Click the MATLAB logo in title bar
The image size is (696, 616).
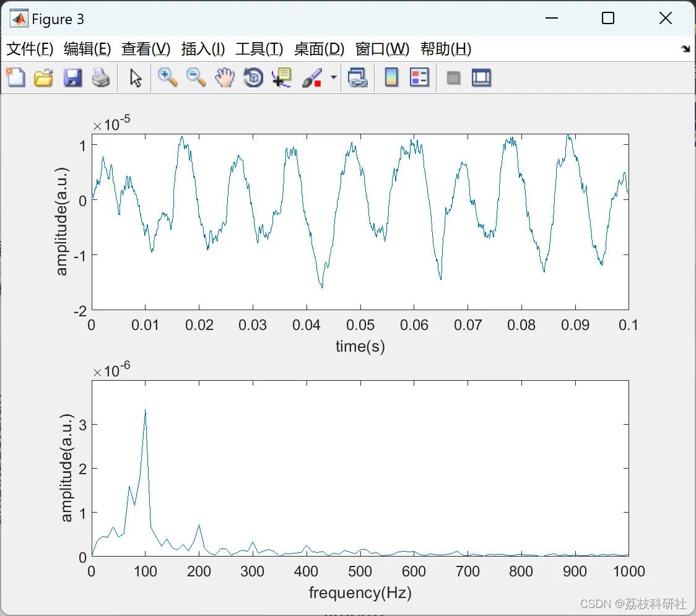point(19,19)
